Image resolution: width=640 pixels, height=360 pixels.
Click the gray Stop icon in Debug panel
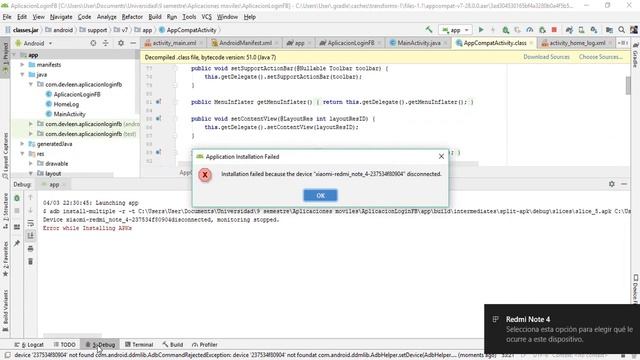(x=17, y=211)
